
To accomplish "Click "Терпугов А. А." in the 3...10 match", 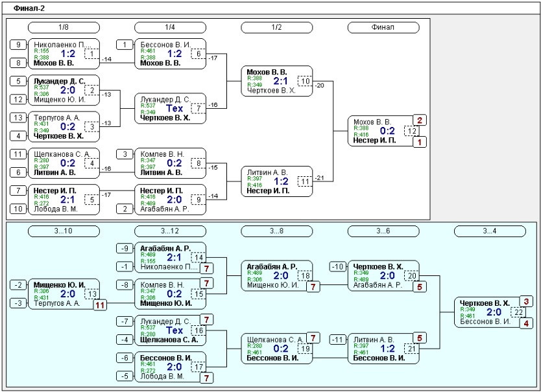I will [57, 303].
